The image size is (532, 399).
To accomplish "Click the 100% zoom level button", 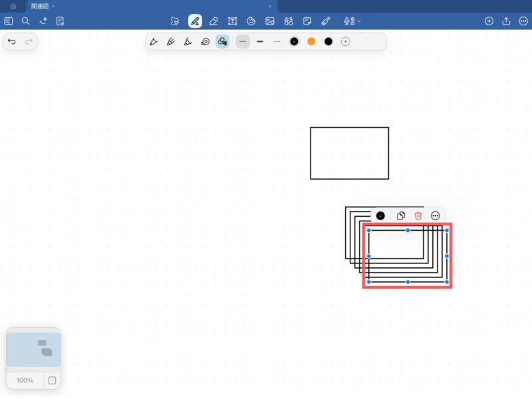I will coord(25,380).
